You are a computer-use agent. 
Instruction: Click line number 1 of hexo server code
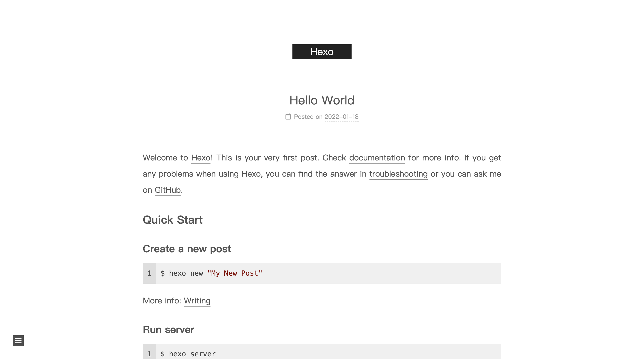coord(149,354)
